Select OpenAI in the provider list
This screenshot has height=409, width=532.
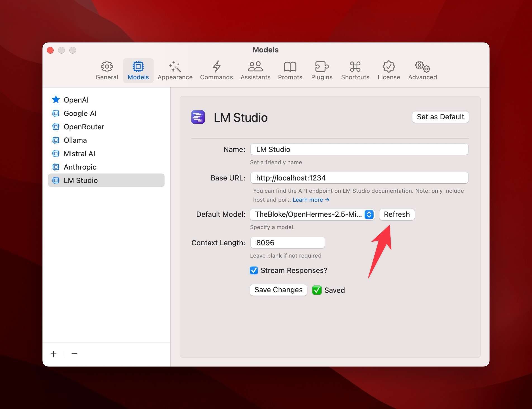click(106, 100)
